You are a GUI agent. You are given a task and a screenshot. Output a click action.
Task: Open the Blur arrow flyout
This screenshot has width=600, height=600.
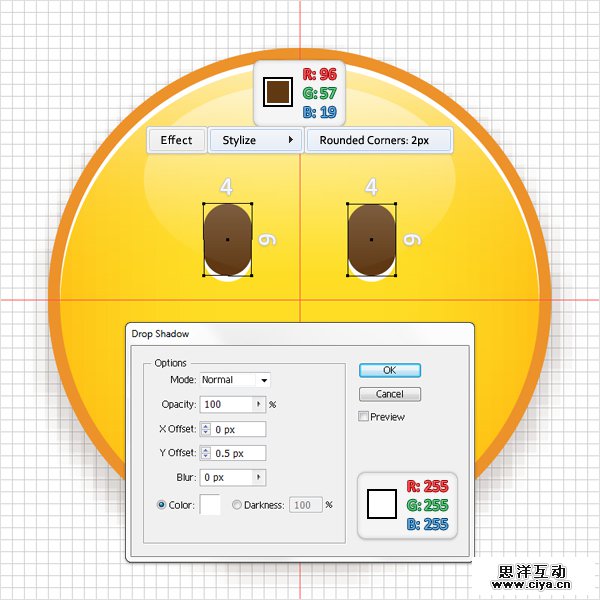[x=260, y=478]
